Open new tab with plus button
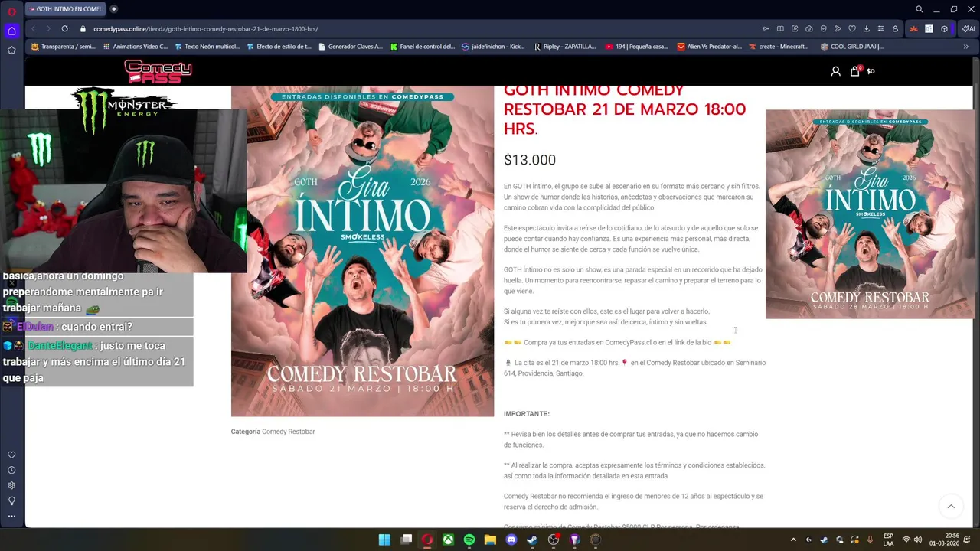980x551 pixels. 113,9
